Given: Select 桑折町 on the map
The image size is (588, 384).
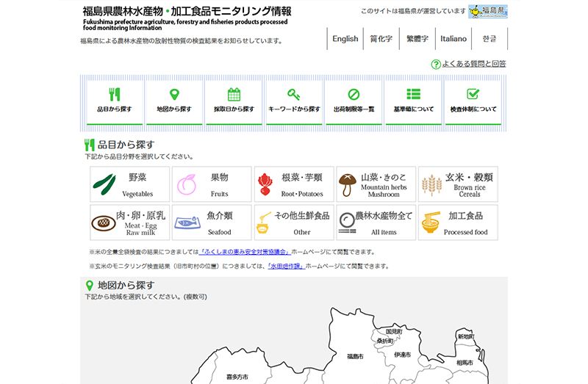Looking at the screenshot, I should click(385, 341).
